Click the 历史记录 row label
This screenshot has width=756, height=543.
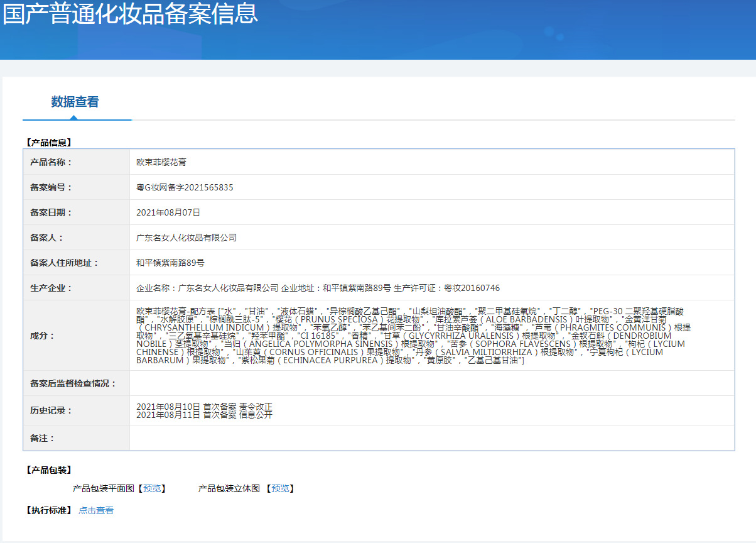(51, 410)
